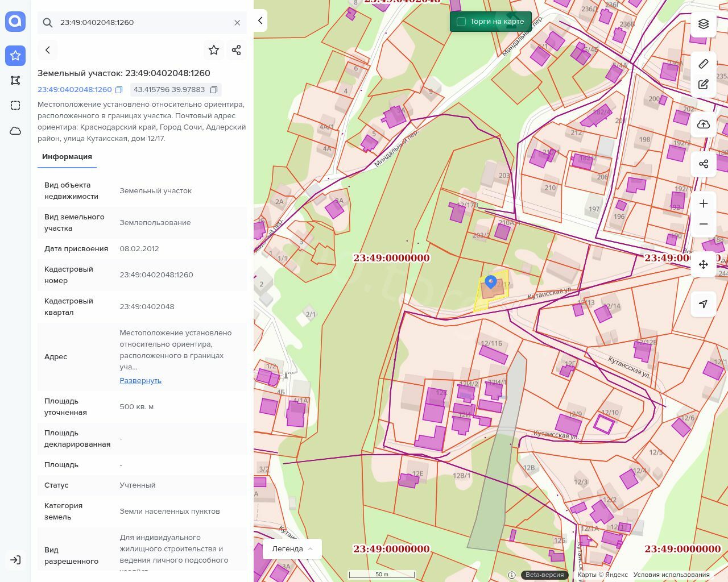
Task: Click the cloud upload icon on map
Action: click(704, 124)
